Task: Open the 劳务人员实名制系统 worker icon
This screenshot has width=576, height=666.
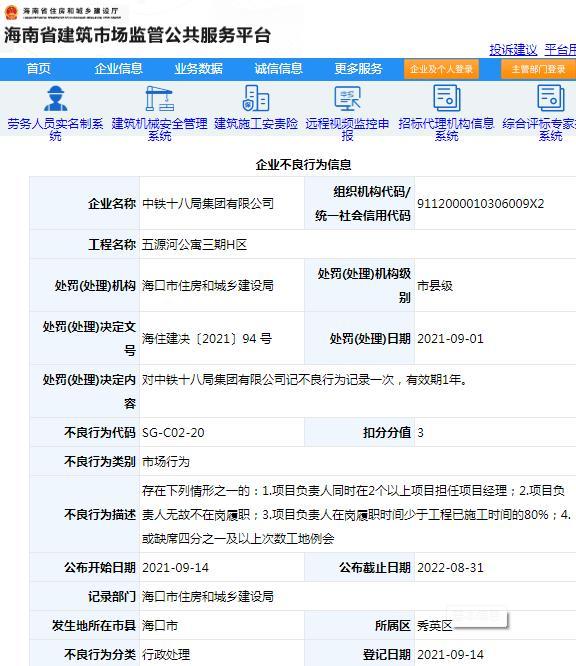Action: pos(56,99)
